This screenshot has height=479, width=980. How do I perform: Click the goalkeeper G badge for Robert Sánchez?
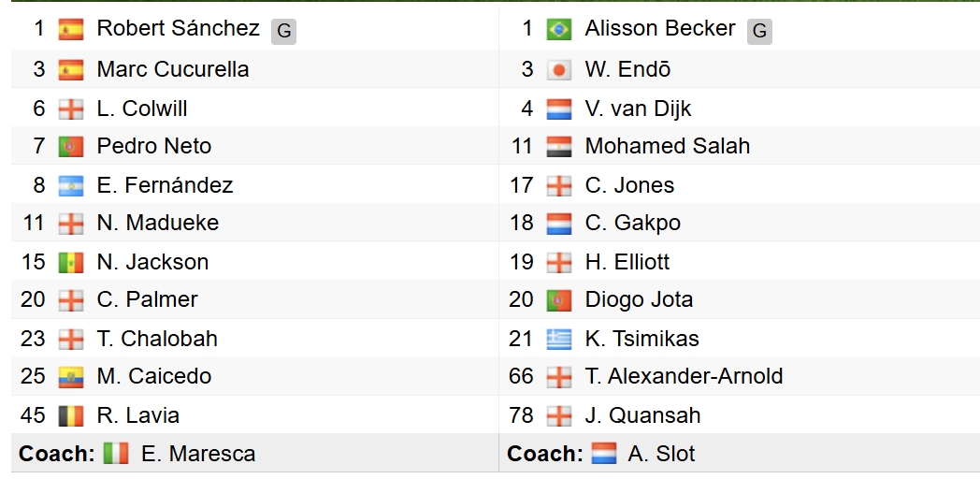coord(283,31)
